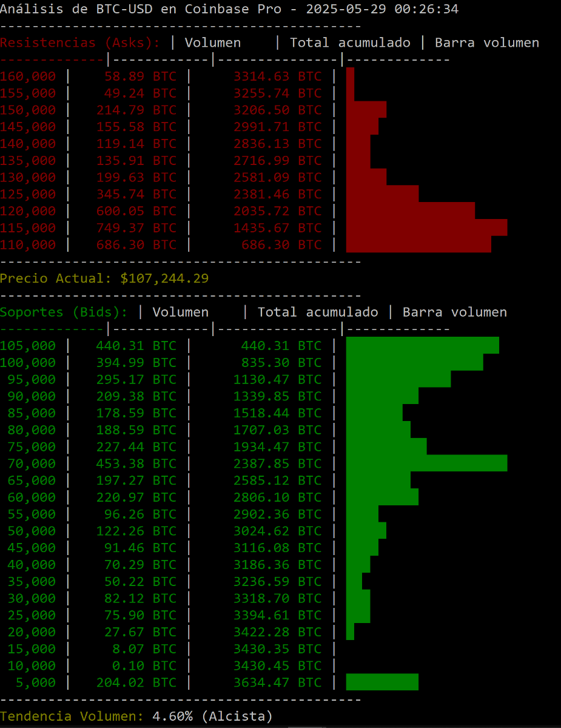Click the volume 96.26 BTC
Image resolution: width=561 pixels, height=728 pixels.
coord(140,514)
